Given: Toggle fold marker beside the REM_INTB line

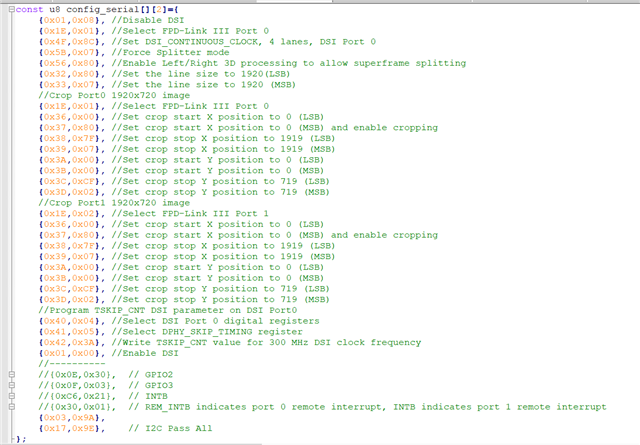Looking at the screenshot, I should click(12, 407).
